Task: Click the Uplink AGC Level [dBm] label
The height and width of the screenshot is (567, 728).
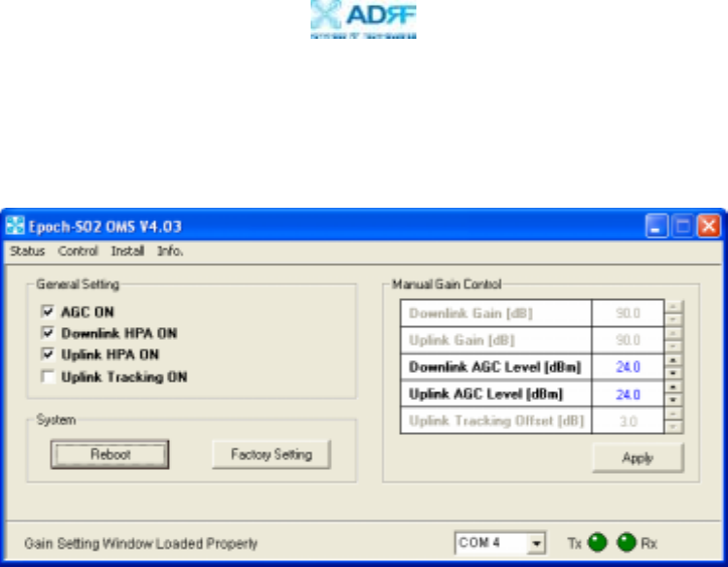Action: 485,394
